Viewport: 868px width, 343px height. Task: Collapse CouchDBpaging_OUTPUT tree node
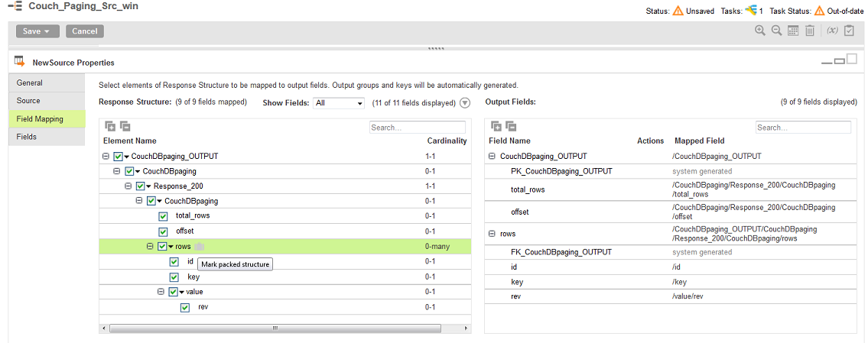pyautogui.click(x=106, y=157)
